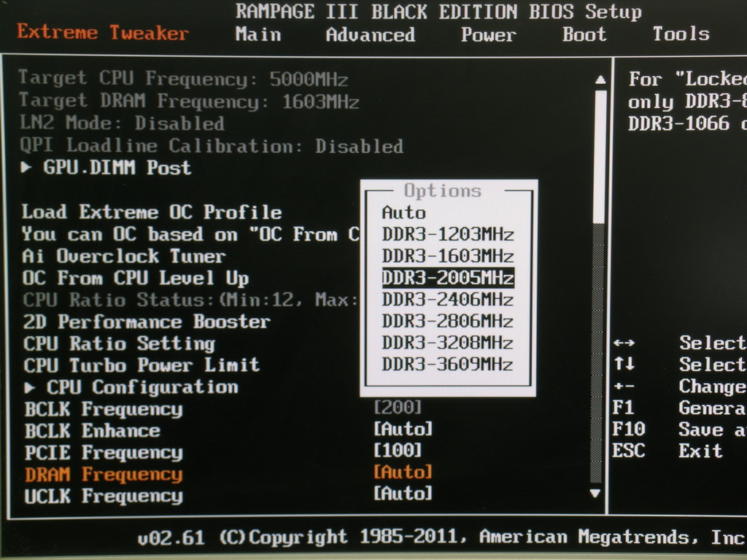Open DRAM Frequency [Auto] value

click(x=403, y=472)
